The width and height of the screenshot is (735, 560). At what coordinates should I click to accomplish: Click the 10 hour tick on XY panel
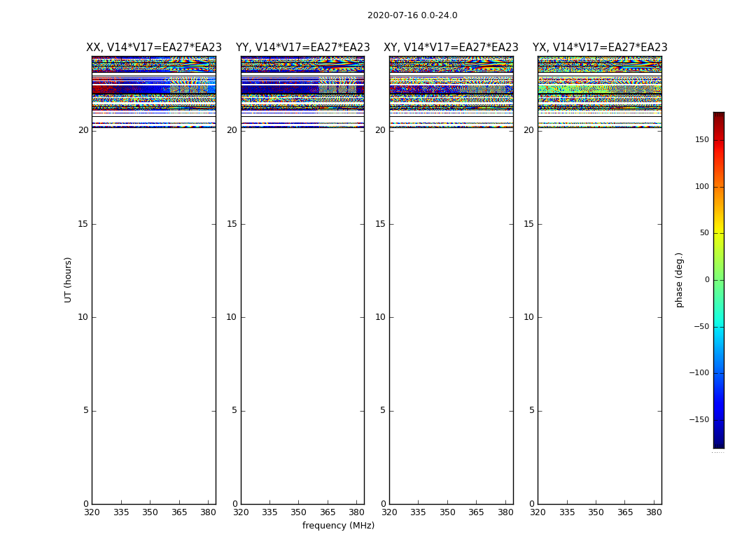pos(381,317)
